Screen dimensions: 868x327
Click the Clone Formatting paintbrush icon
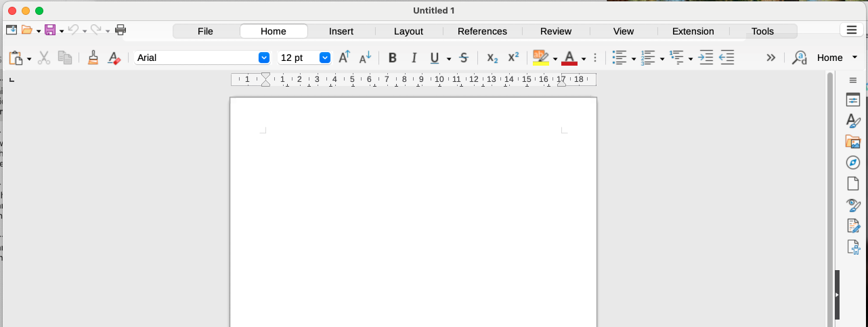coord(93,58)
